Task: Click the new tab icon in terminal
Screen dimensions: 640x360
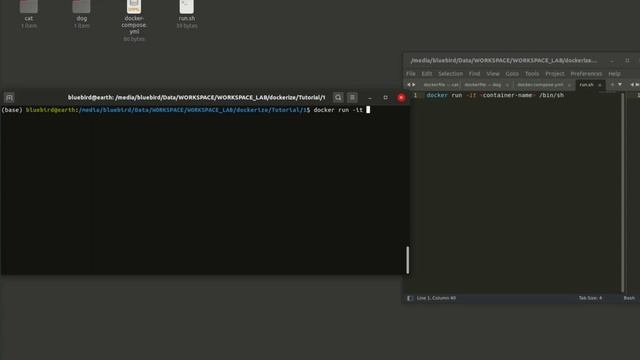Action: pyautogui.click(x=9, y=98)
